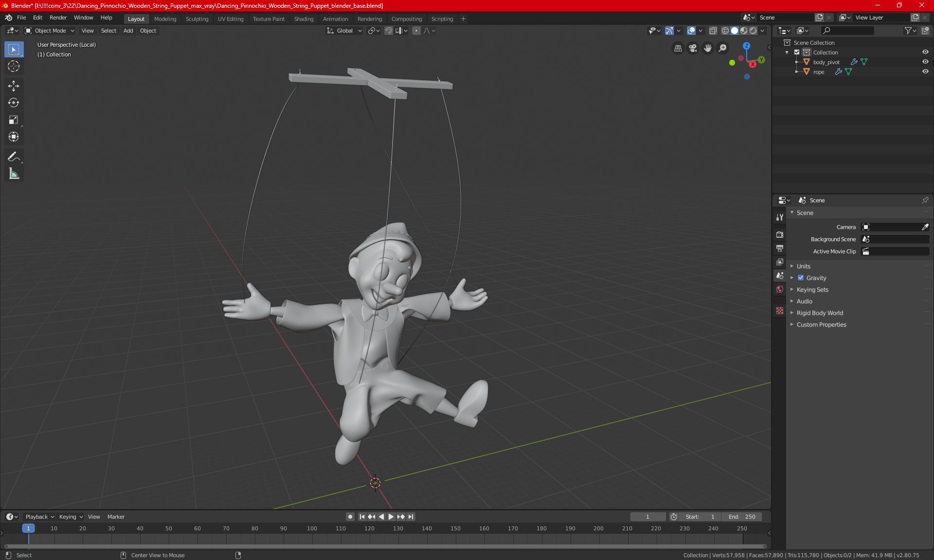Screen dimensions: 934x560
Task: Switch to material preview shading
Action: [744, 31]
